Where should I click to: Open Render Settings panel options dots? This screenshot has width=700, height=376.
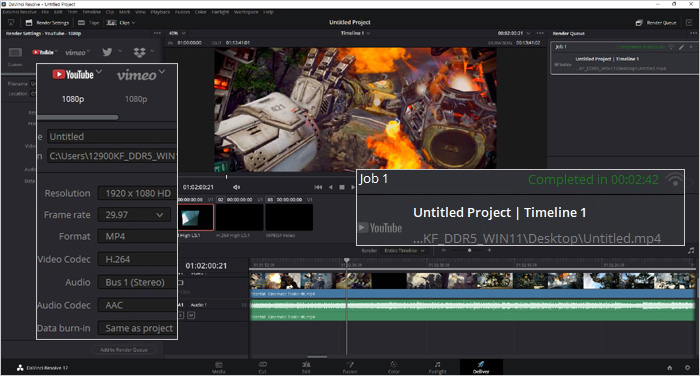157,33
